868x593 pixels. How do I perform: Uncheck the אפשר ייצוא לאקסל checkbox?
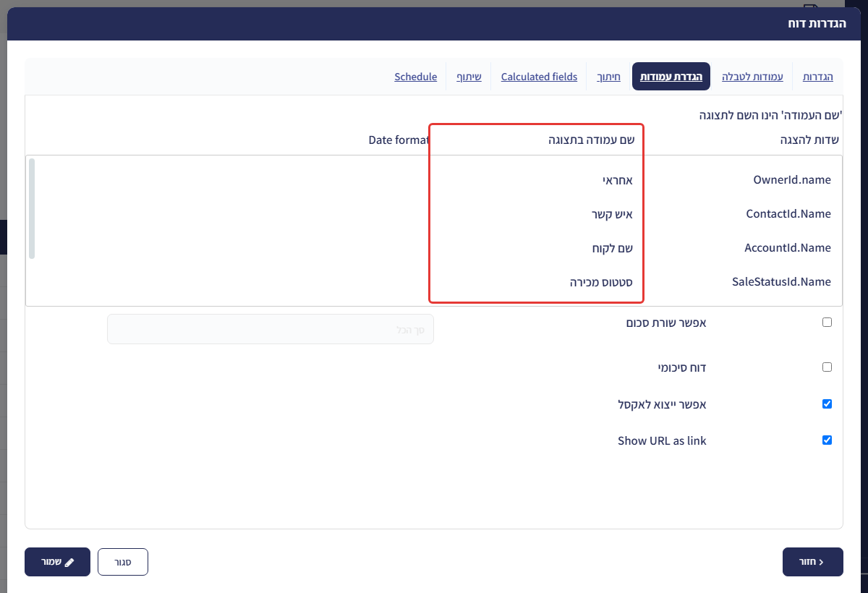point(827,404)
